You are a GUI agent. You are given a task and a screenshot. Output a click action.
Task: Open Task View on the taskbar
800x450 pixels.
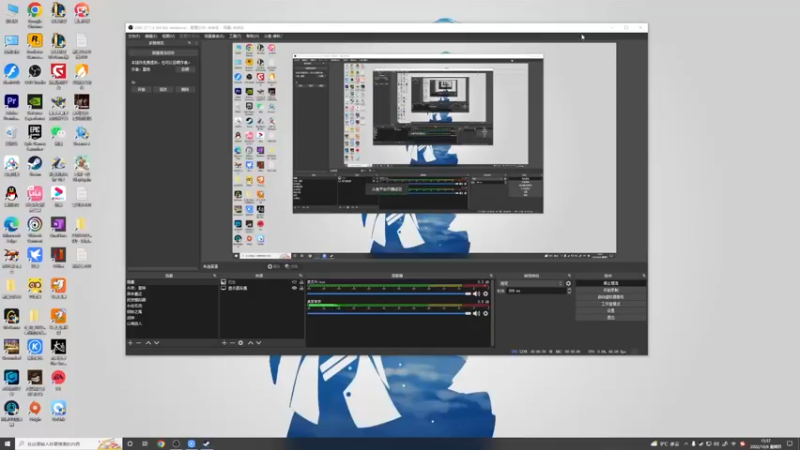145,444
